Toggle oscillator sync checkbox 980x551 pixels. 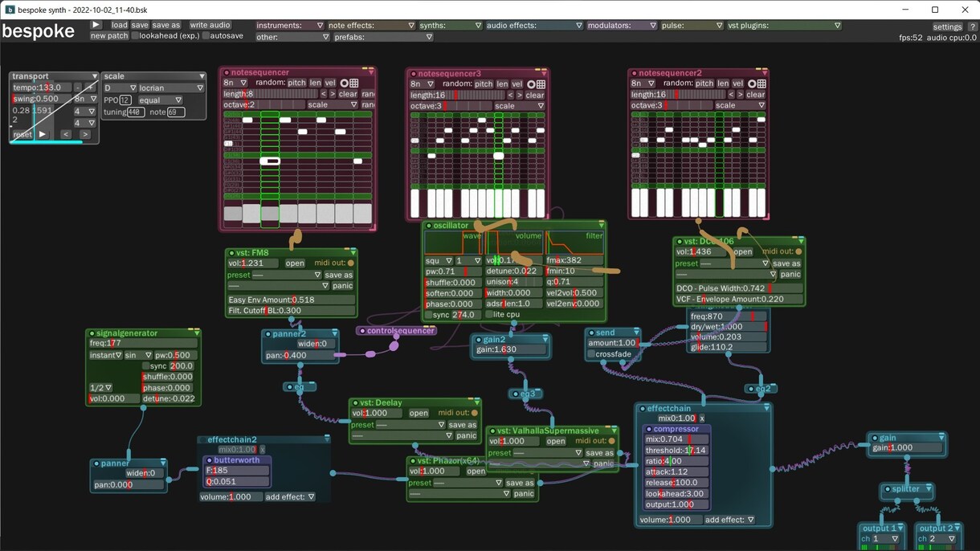point(428,315)
